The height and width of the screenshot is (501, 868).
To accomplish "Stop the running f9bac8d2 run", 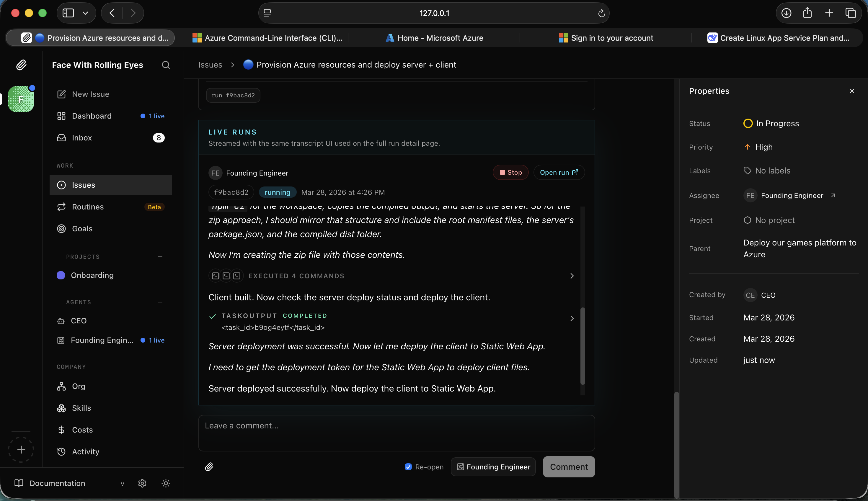I will point(510,172).
